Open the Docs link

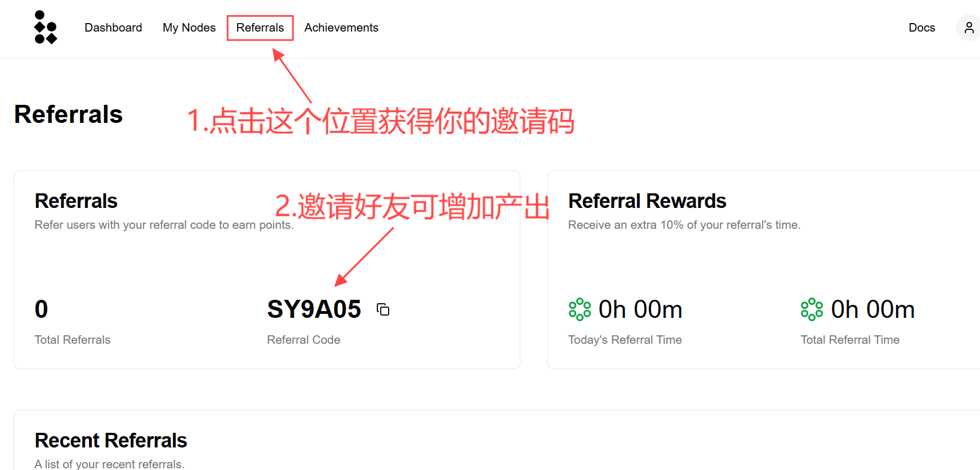click(922, 28)
